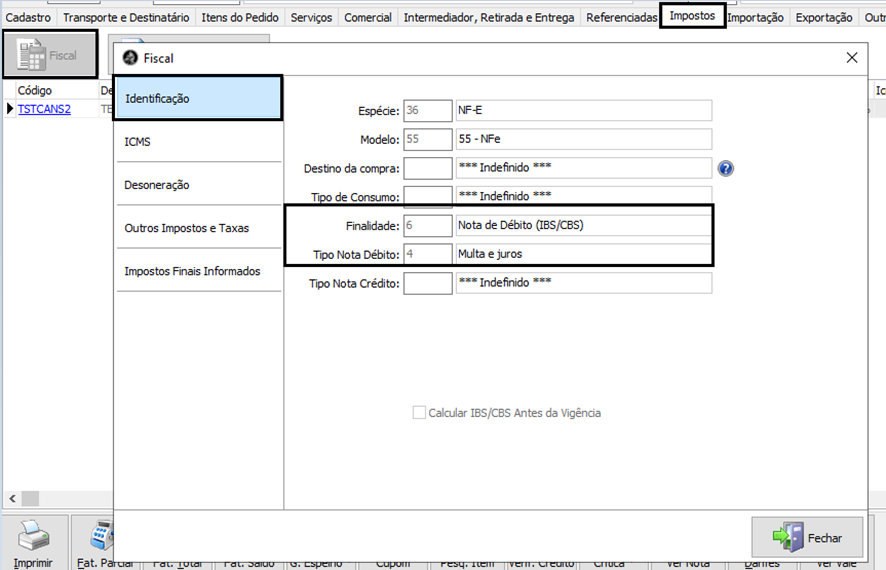This screenshot has height=570, width=886.
Task: Open Impostos Finais Informados section
Action: coord(198,271)
